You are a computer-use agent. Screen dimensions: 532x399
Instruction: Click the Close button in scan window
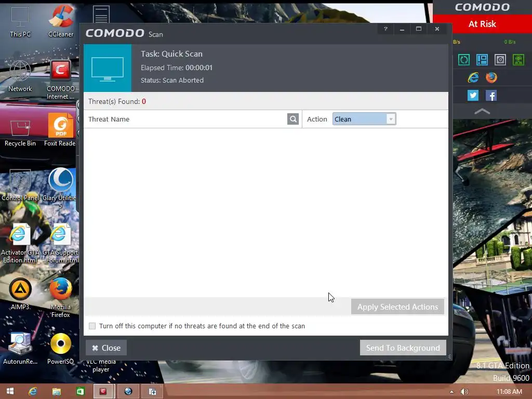(106, 348)
